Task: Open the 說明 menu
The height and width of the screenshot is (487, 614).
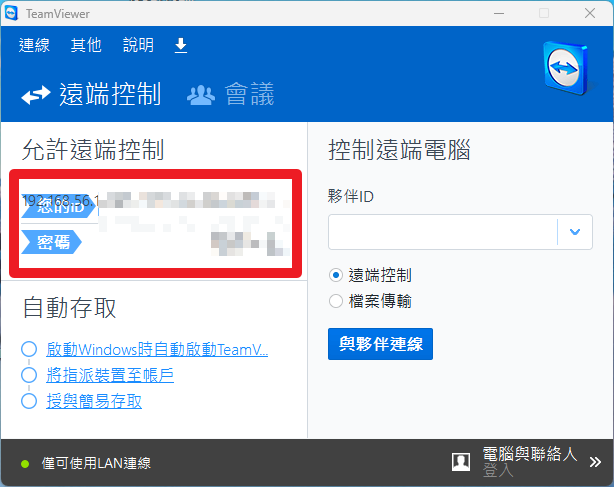Action: click(x=138, y=45)
